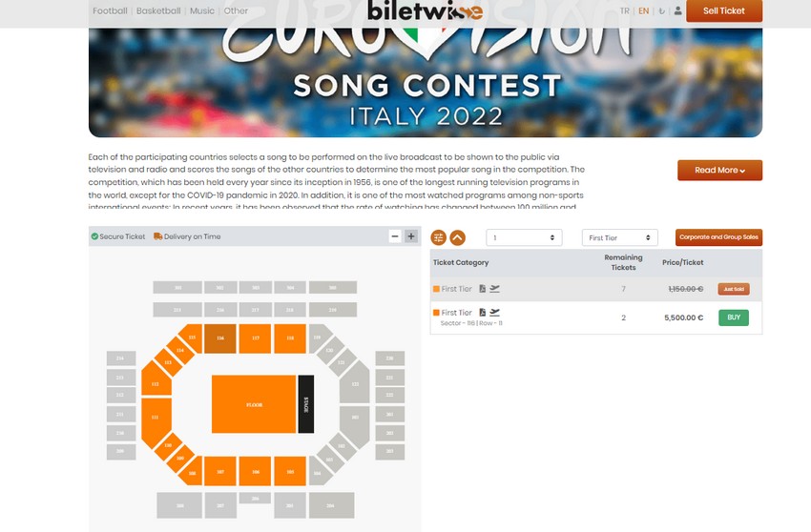Click the Delivery on Time truck icon

[157, 236]
